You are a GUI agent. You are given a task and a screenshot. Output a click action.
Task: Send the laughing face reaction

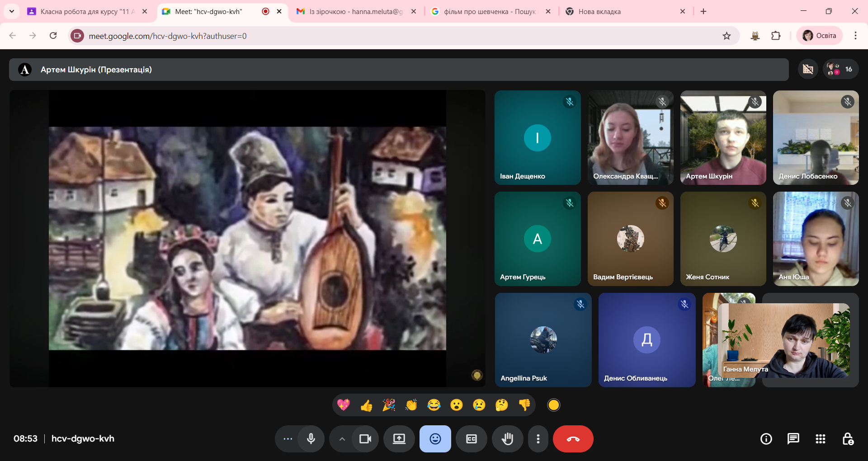434,405
